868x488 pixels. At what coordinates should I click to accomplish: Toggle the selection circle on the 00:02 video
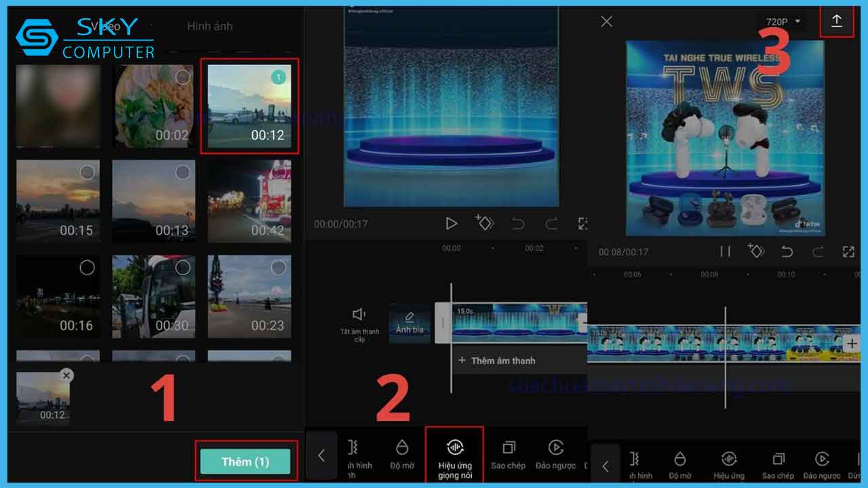pos(182,77)
